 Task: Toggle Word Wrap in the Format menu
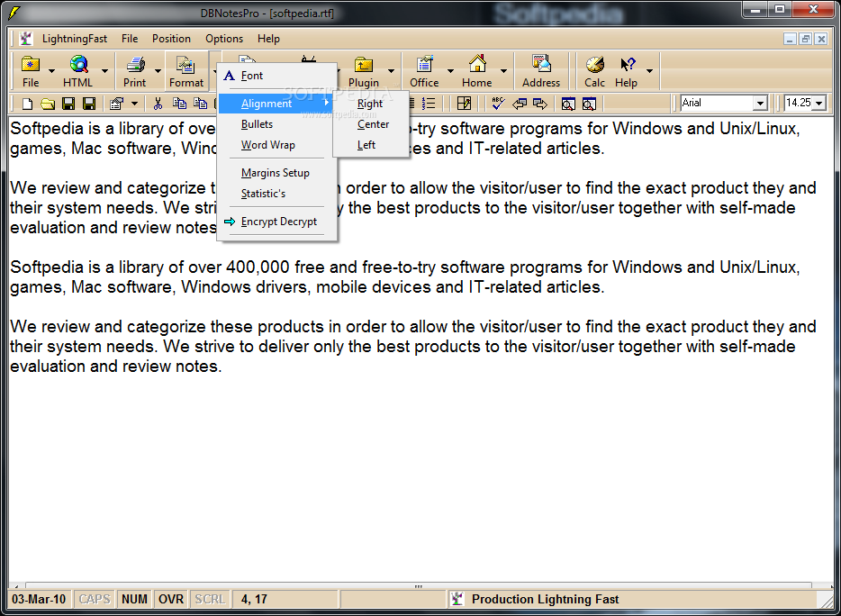tap(267, 145)
